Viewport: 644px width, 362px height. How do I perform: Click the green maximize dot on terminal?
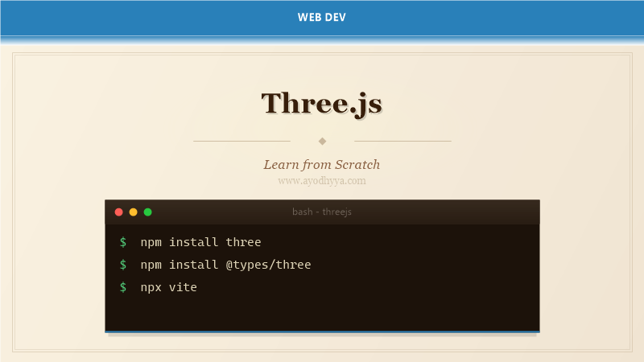pos(148,212)
